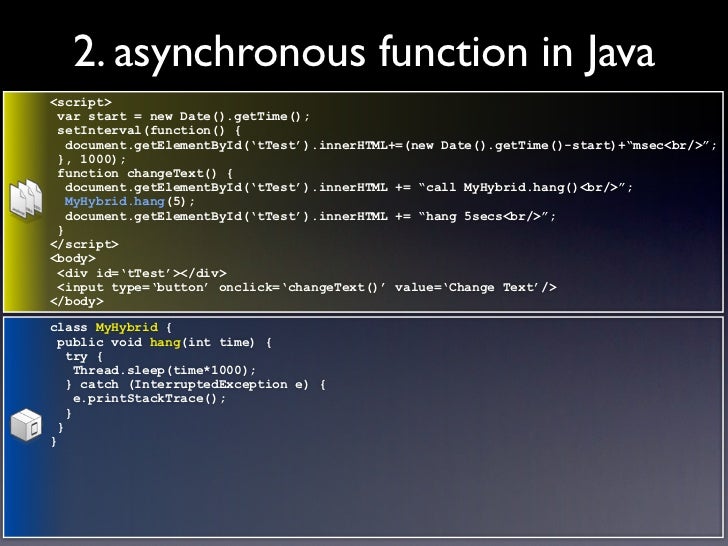
Task: Click the opening "<script>" tag line
Action: click(x=81, y=102)
